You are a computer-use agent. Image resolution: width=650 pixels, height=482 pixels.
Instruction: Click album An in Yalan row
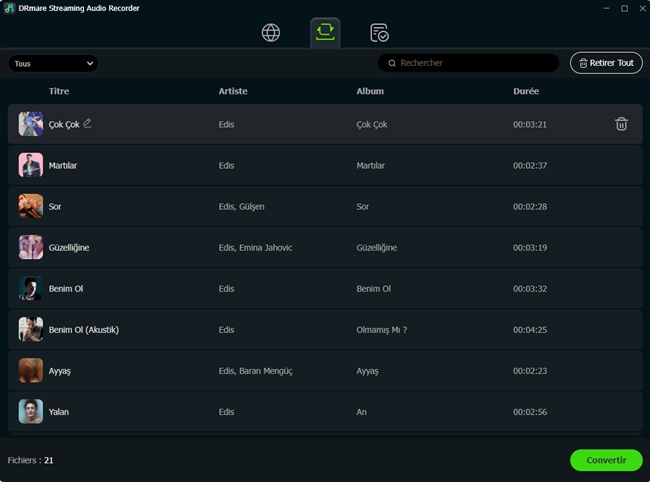pos(361,412)
